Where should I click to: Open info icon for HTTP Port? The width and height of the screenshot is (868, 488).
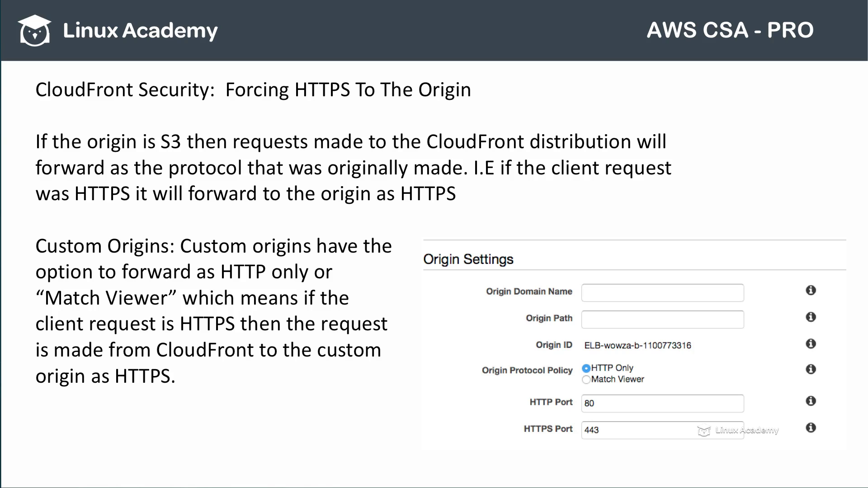(811, 401)
